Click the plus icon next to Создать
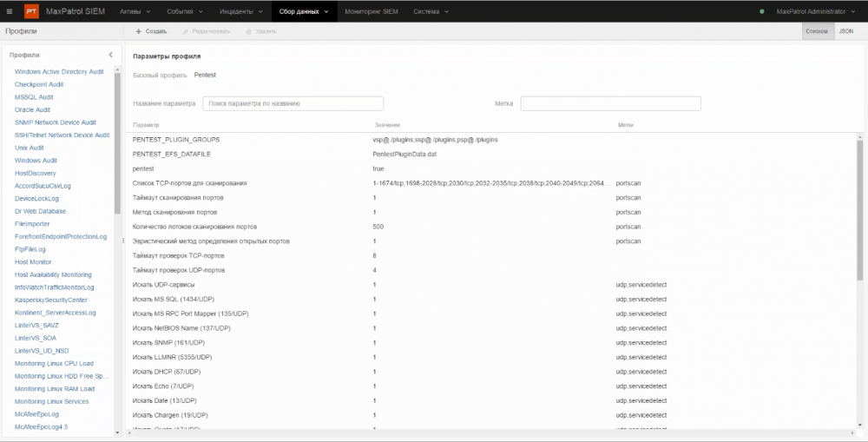The image size is (868, 442). pos(138,31)
